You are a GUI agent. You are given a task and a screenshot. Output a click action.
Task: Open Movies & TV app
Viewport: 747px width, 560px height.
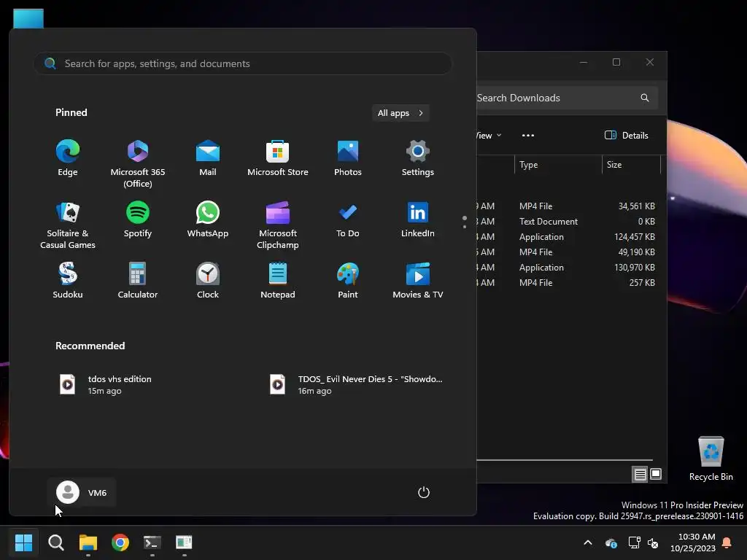click(418, 281)
